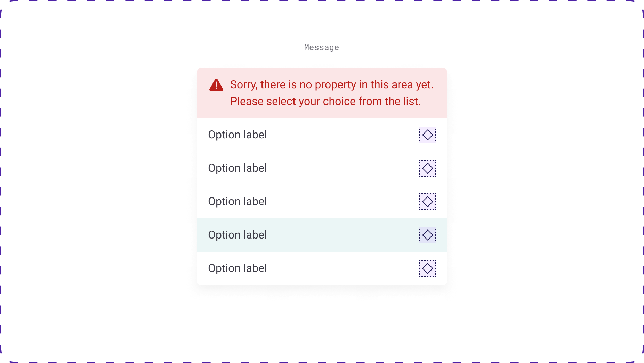644x363 pixels.
Task: Click the diamond icon in last option row
Action: (427, 268)
